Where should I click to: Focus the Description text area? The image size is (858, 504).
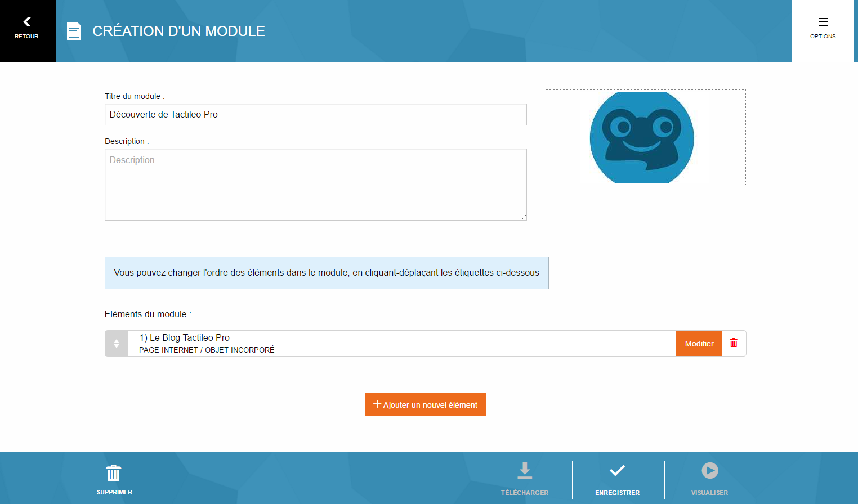click(315, 184)
